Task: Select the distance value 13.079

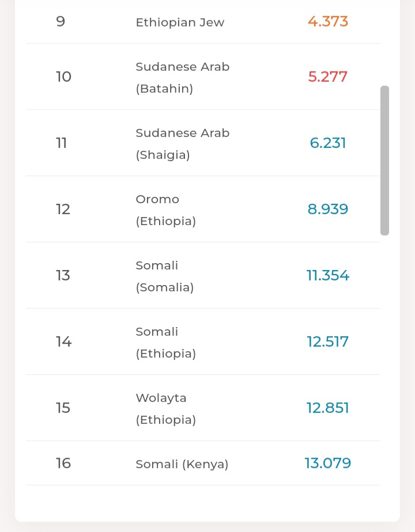Action: [x=328, y=463]
